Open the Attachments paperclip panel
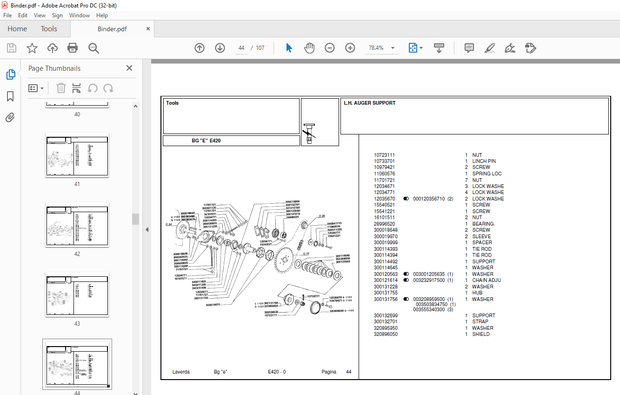Image resolution: width=620 pixels, height=395 pixels. [10, 117]
